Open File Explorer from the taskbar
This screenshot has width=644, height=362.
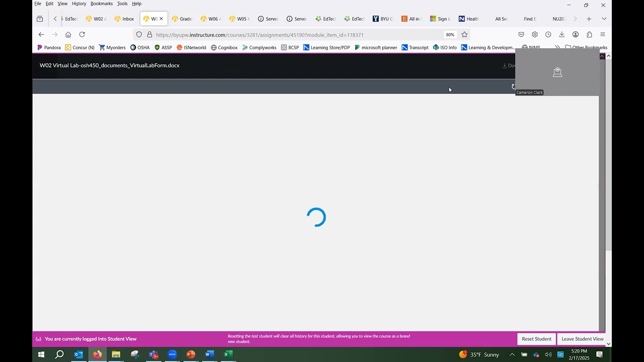coord(116,354)
